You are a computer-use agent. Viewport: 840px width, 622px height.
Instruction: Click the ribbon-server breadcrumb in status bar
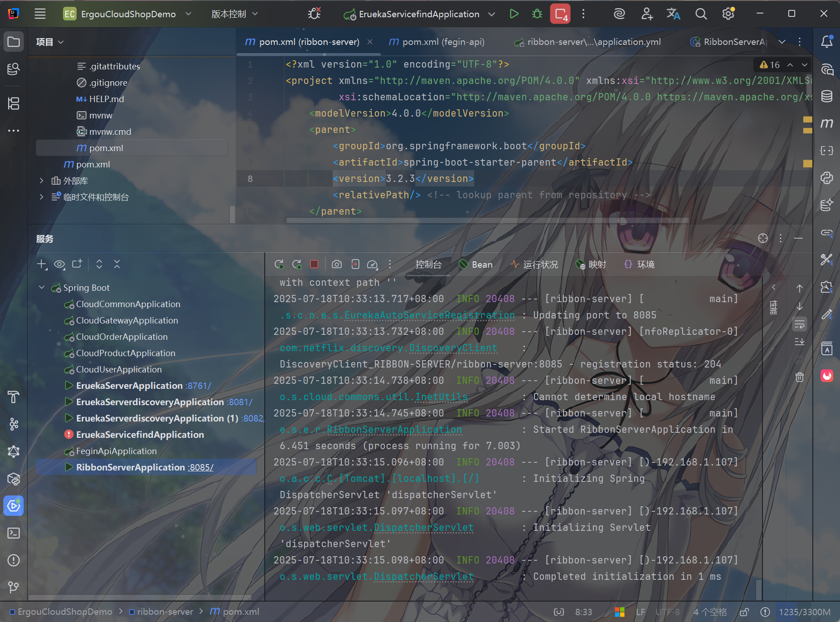(x=161, y=612)
